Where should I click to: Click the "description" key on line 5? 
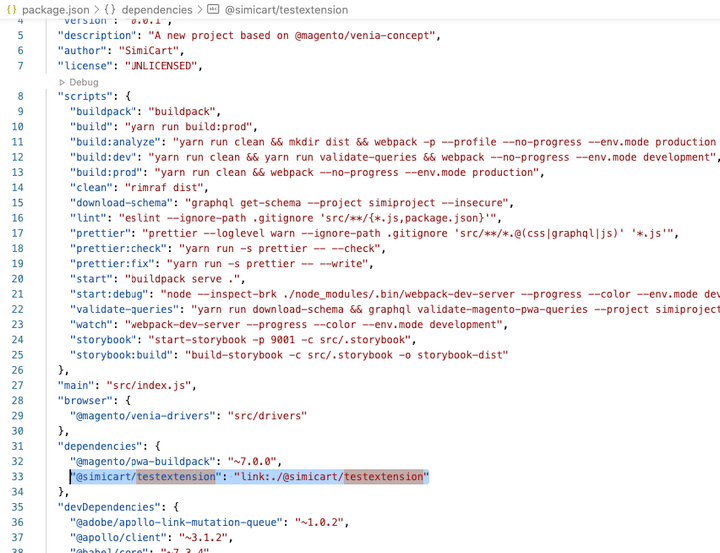tap(97, 35)
